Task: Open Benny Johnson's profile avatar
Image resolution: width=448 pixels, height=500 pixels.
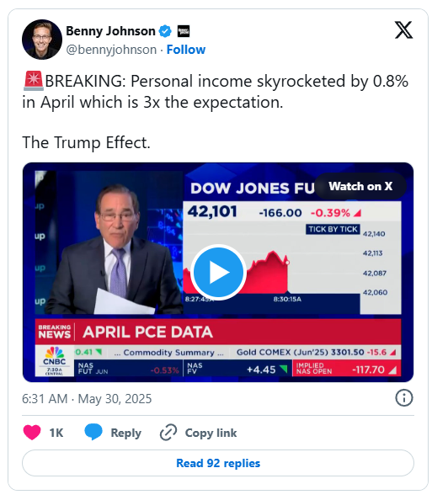Action: (42, 40)
